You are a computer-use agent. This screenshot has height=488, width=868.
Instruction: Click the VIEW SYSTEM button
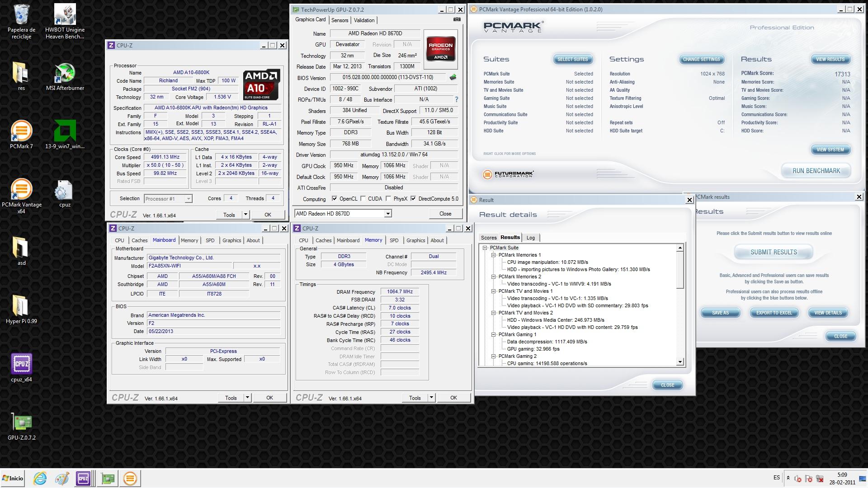tap(830, 150)
